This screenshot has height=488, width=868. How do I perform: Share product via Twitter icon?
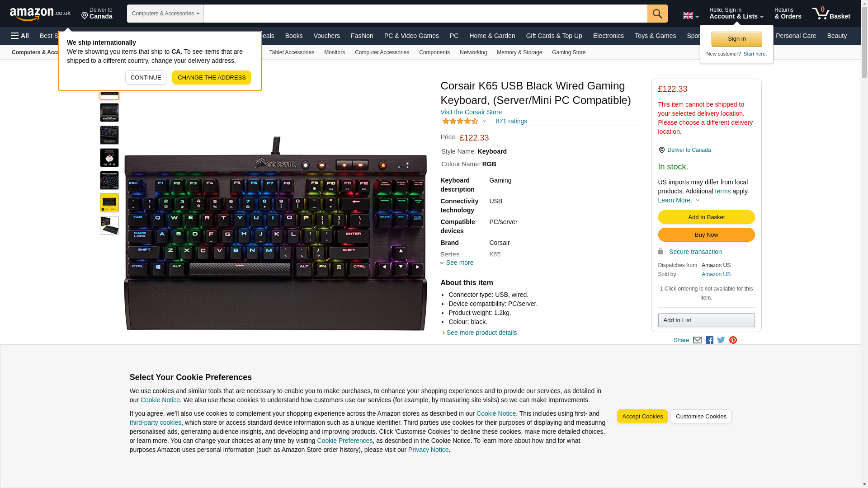click(x=721, y=340)
